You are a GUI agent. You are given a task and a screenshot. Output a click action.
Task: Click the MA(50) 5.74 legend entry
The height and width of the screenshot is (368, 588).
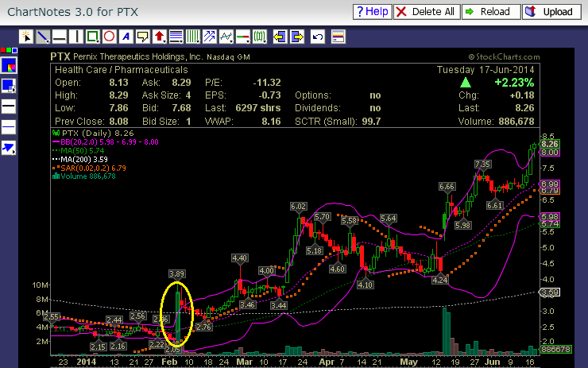click(79, 150)
